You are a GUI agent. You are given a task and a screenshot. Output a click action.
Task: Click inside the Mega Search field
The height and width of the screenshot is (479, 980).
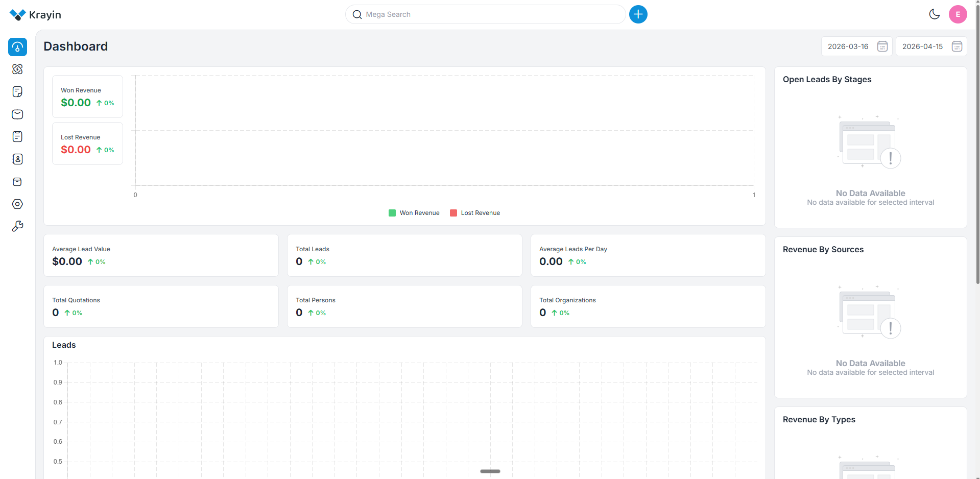[x=485, y=14]
